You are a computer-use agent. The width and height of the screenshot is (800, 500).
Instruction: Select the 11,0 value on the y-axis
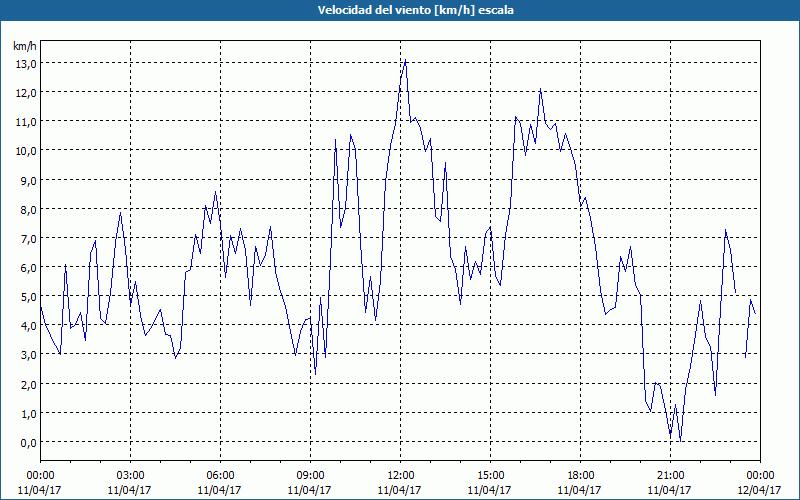[x=28, y=122]
